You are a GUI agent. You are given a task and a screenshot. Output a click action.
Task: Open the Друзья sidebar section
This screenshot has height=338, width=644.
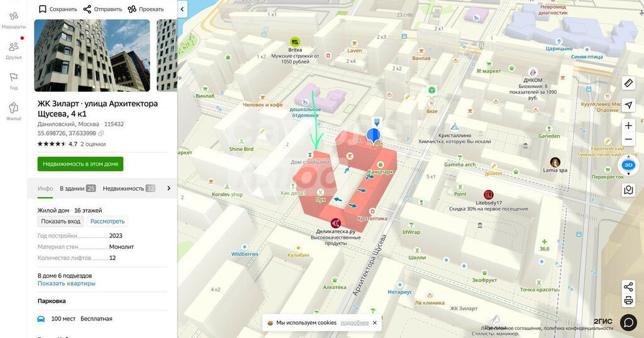pos(14,50)
